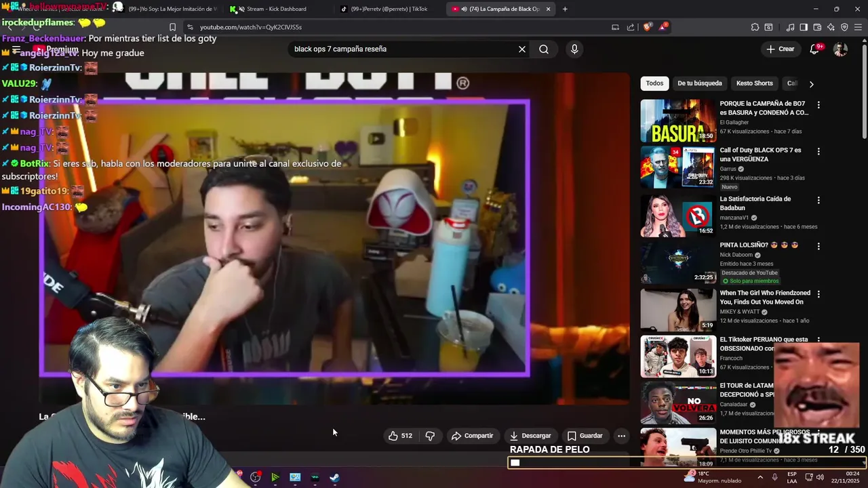The image size is (868, 488).
Task: Click the Compartir button
Action: [472, 436]
